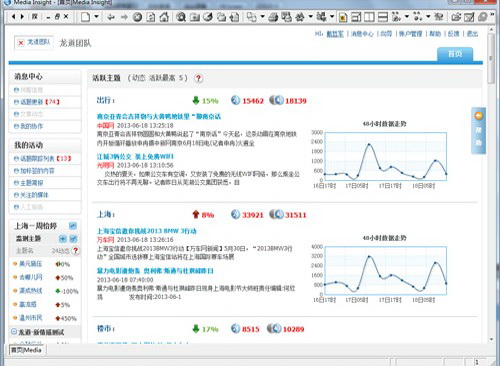The width and height of the screenshot is (500, 366).
Task: Click the help question icon beside 24动态
Action: 76,250
